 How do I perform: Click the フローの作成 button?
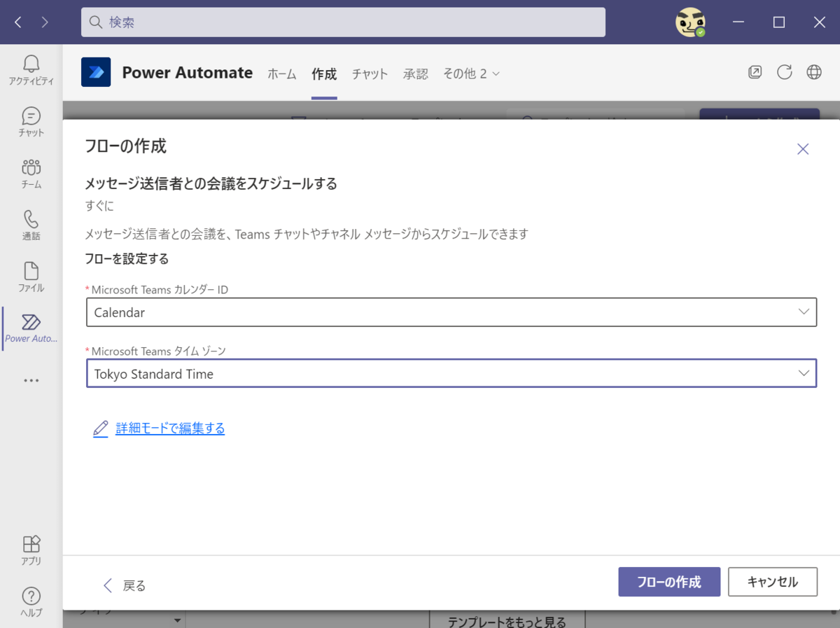click(669, 582)
